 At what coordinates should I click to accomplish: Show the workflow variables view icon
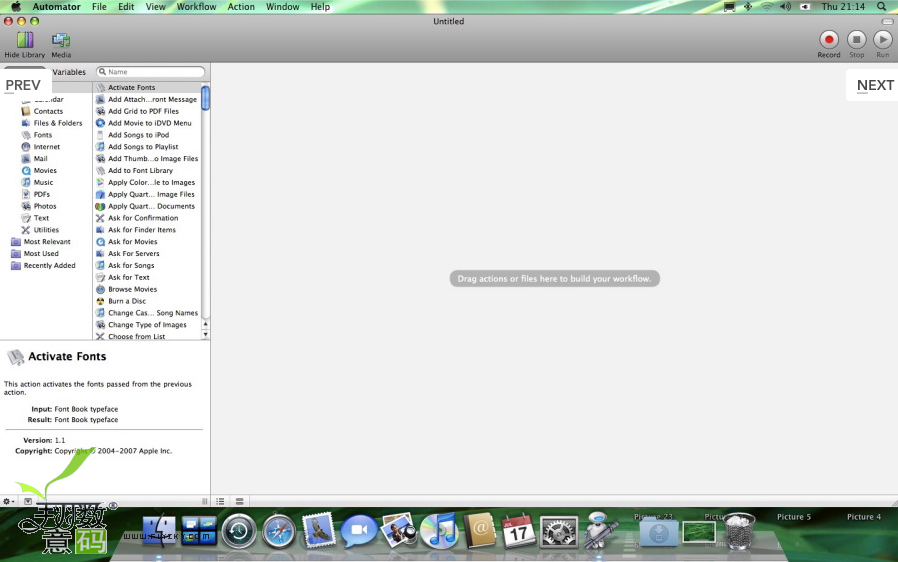[x=239, y=501]
